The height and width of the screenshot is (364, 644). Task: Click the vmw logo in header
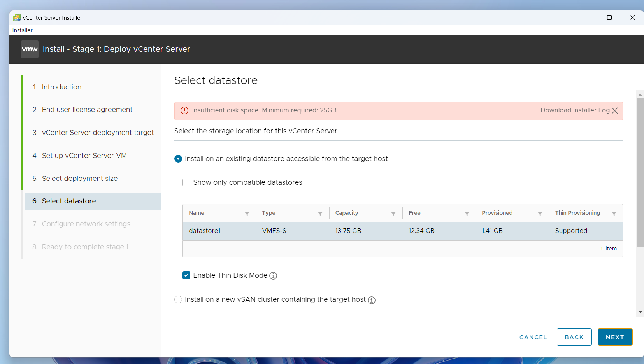coord(30,49)
